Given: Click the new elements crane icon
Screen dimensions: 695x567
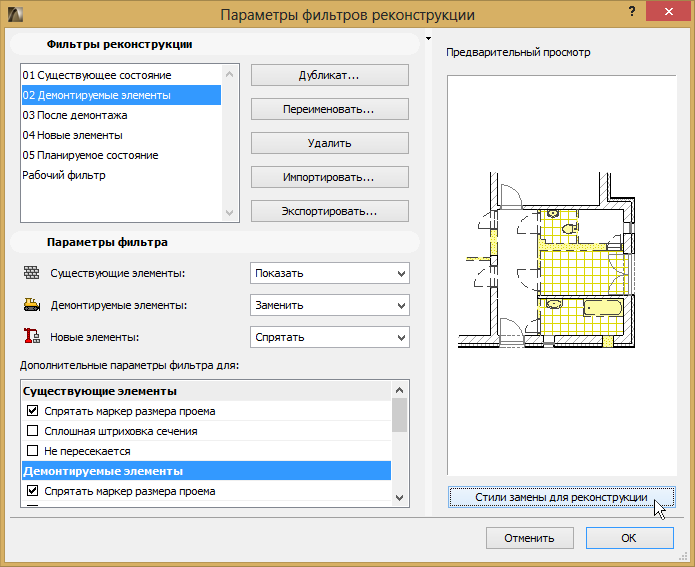Looking at the screenshot, I should click(31, 336).
